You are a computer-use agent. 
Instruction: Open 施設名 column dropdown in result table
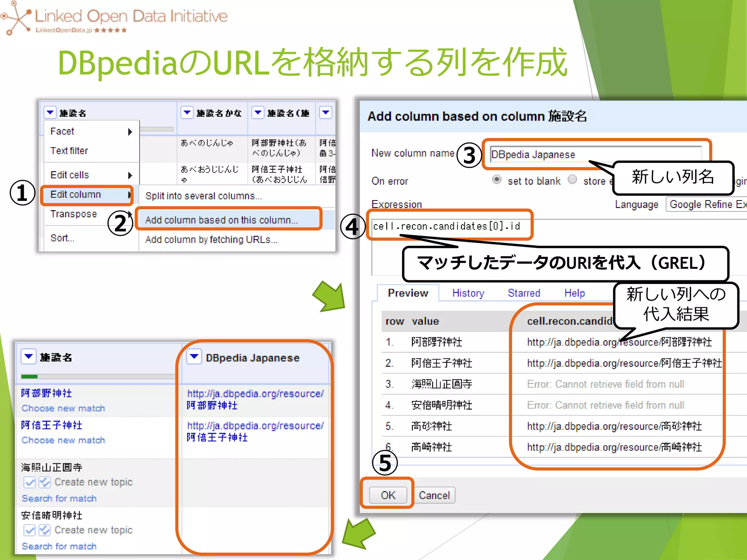coord(28,356)
